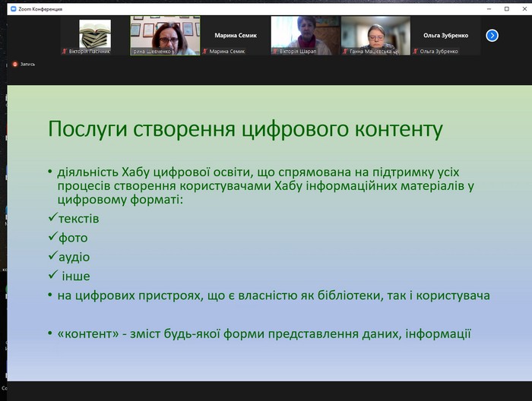Click muted mic icon on Вікторія Пасічник's tile
The image size is (532, 401).
pyautogui.click(x=65, y=52)
